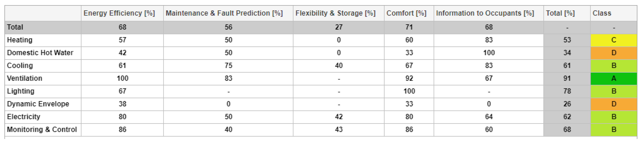This screenshot has height=142, width=644.
Task: Select the Ventilation row label
Action: tap(24, 79)
